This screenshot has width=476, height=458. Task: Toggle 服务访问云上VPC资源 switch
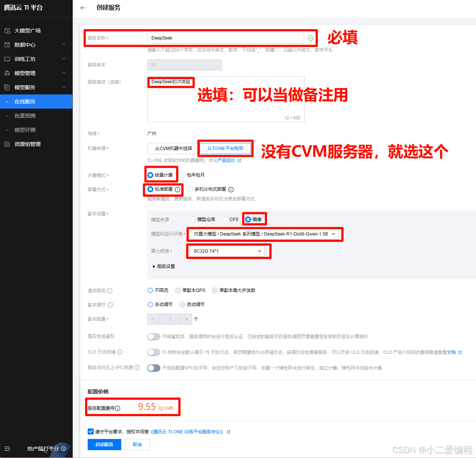154,368
